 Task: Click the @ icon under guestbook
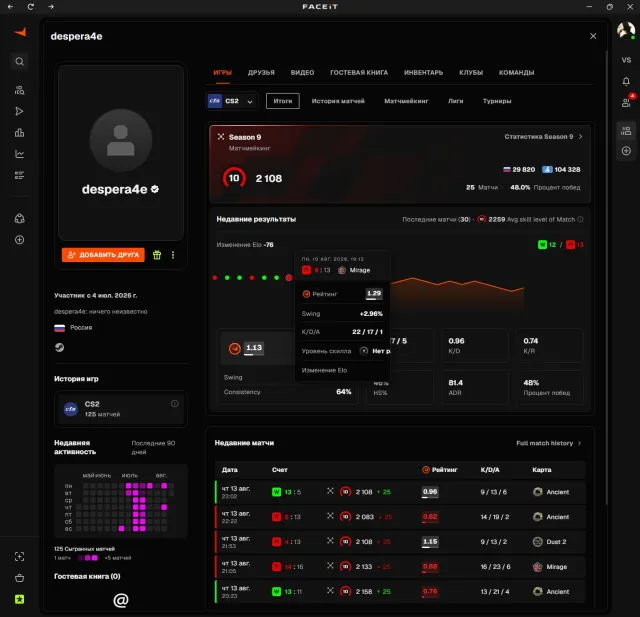pyautogui.click(x=120, y=600)
